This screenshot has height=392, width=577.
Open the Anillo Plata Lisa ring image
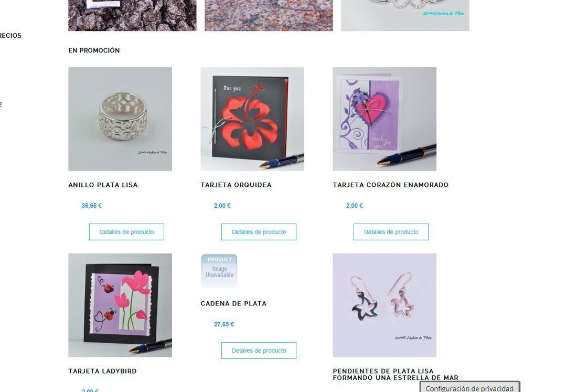pos(120,119)
